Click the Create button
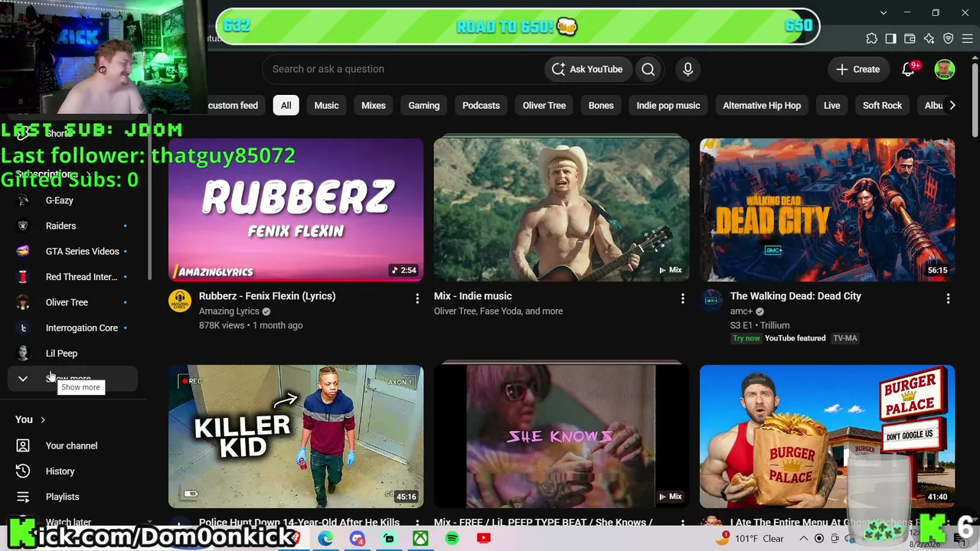The image size is (980, 551). click(858, 69)
